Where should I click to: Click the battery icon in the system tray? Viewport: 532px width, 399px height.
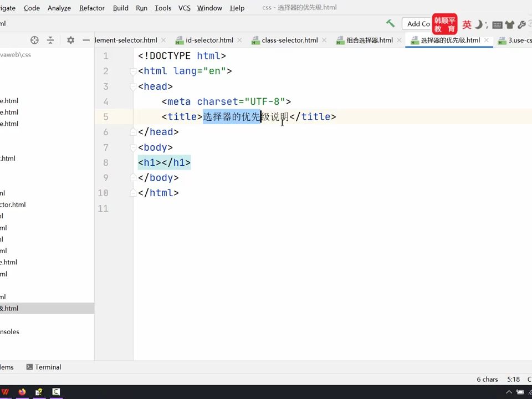coord(520,392)
